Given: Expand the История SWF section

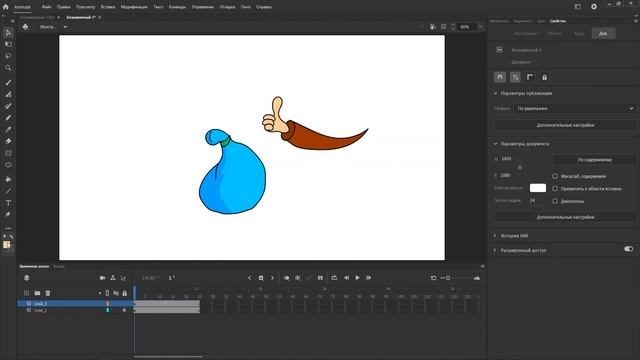Looking at the screenshot, I should coord(496,236).
